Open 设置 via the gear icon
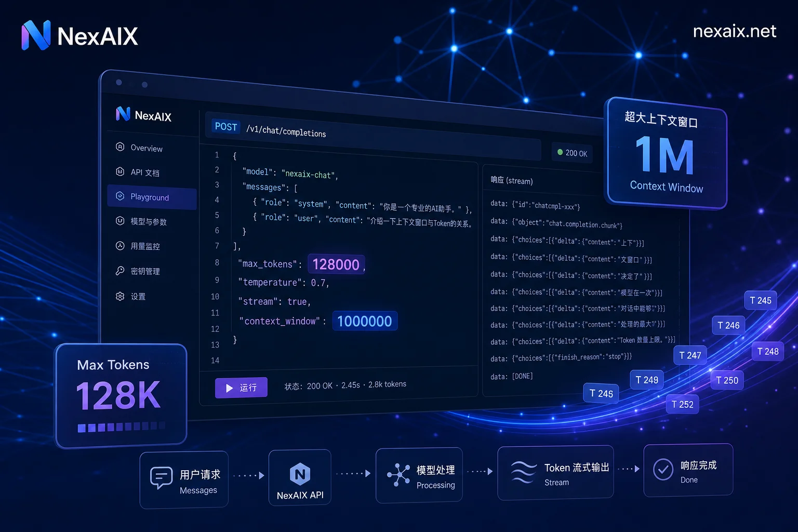798x532 pixels. 120,296
